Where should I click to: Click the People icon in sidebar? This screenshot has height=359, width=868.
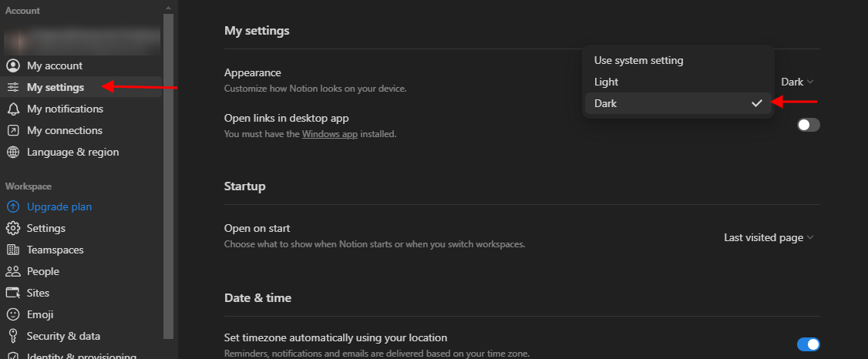tap(13, 272)
